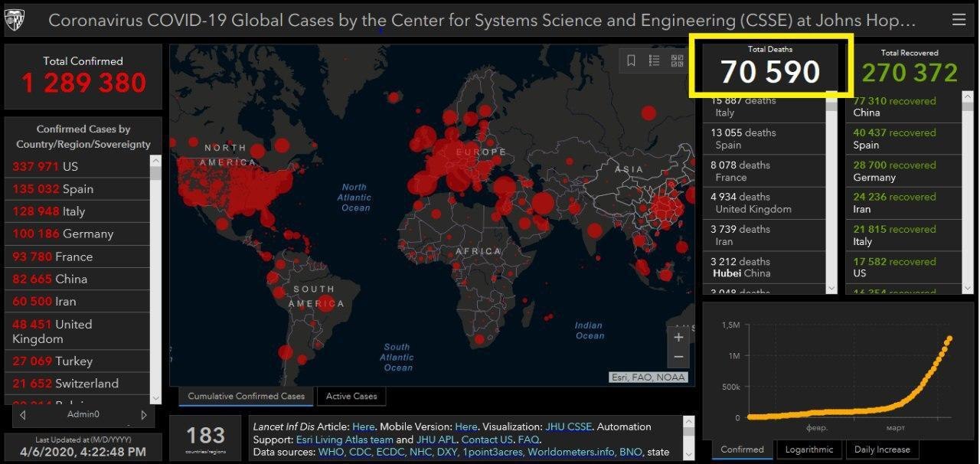Click 3 212 deaths Hubei China entry

(x=764, y=267)
